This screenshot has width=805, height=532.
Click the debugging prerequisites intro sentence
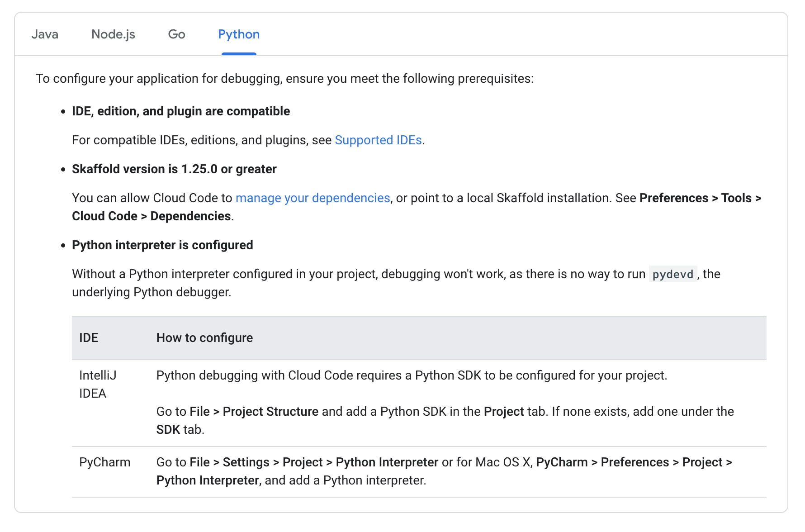pyautogui.click(x=285, y=78)
